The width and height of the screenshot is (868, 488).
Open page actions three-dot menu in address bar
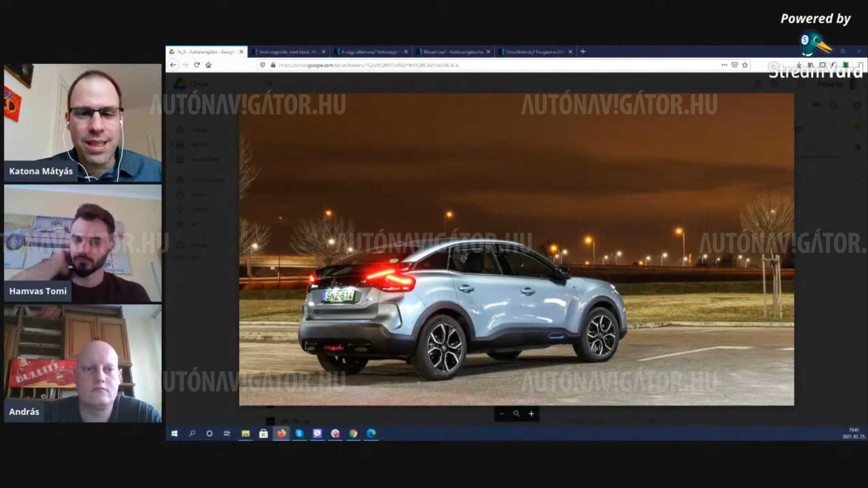(724, 65)
